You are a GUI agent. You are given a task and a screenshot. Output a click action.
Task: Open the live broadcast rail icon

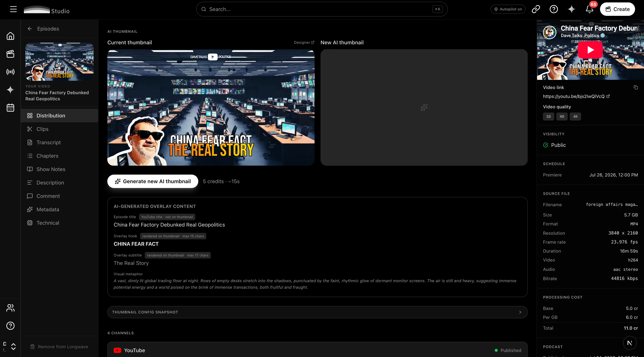pos(10,72)
